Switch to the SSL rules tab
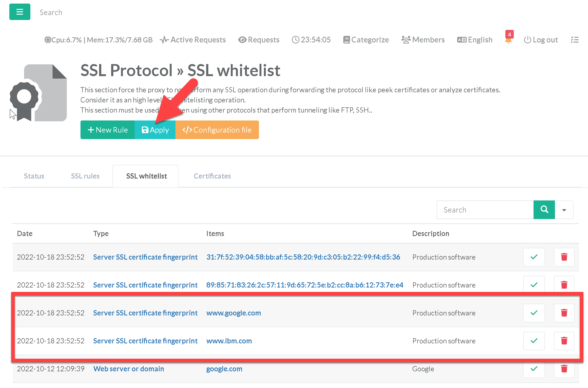588x388 pixels. coord(85,176)
